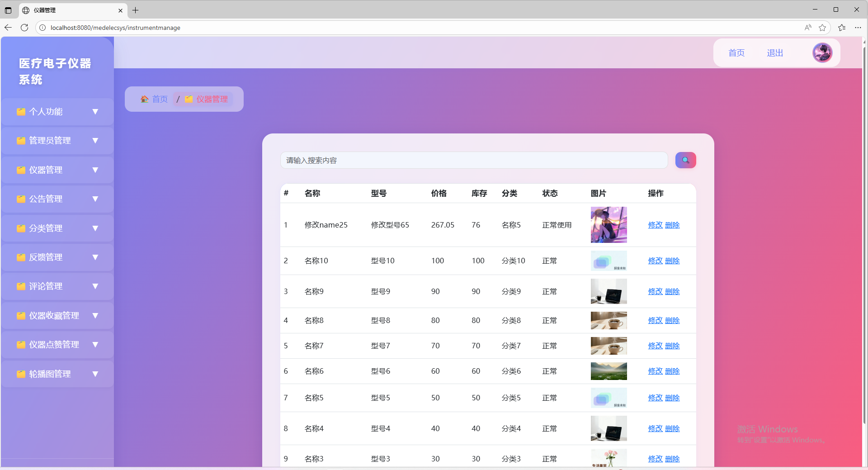This screenshot has height=470, width=868.
Task: Click 删除 for 名称9 row
Action: 672,291
